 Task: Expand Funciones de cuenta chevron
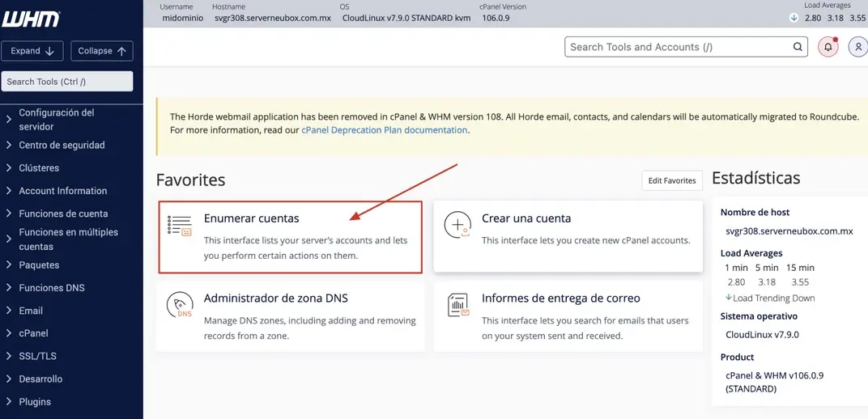coord(8,214)
